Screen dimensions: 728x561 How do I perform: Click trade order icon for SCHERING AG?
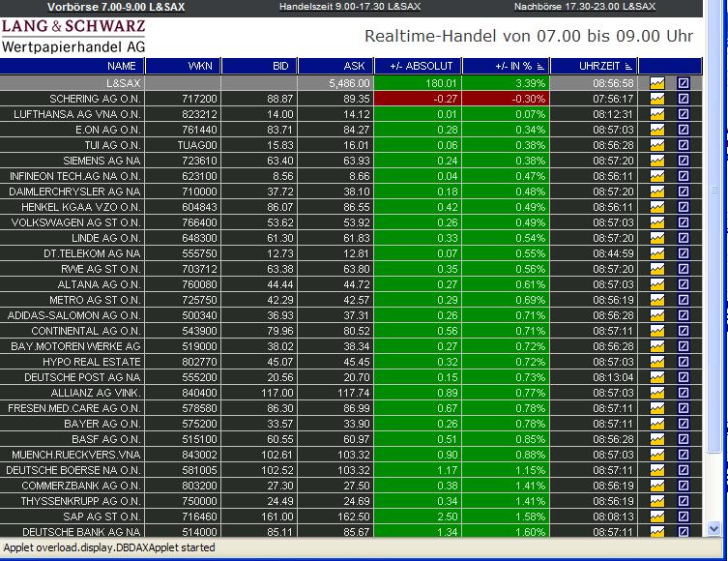coord(684,99)
